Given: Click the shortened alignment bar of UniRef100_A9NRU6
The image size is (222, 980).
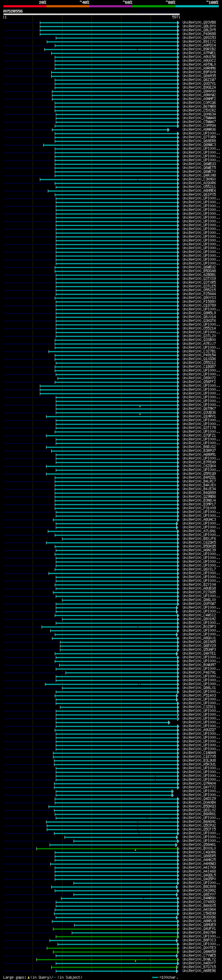Looking at the screenshot, I should (111, 130).
